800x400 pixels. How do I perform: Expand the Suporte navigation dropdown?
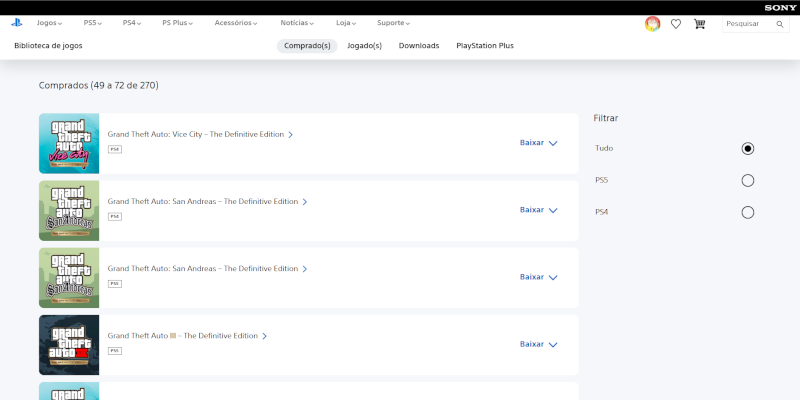[x=393, y=23]
